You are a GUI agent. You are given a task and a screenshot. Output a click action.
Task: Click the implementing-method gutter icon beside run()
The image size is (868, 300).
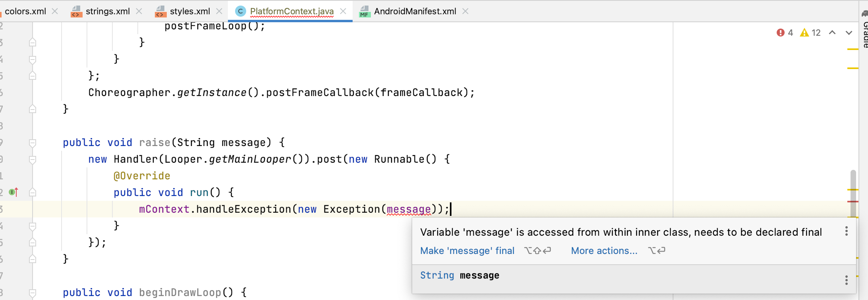pos(12,192)
